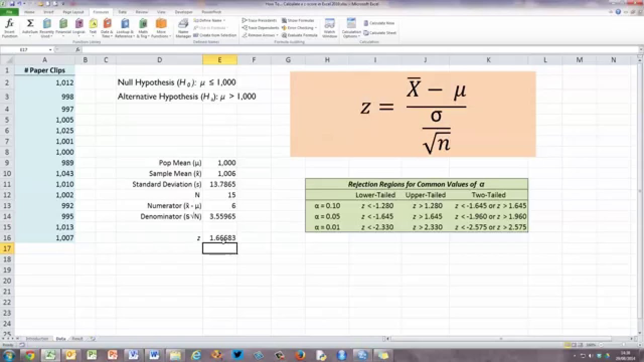Switch to the Page Layout ribbon tab
The image size is (644, 362).
(73, 11)
